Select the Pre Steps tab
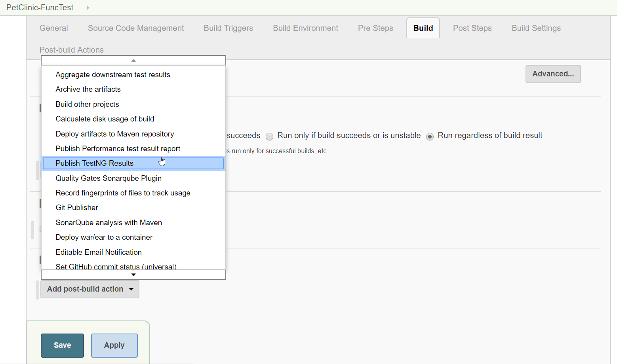617x364 pixels. (375, 28)
